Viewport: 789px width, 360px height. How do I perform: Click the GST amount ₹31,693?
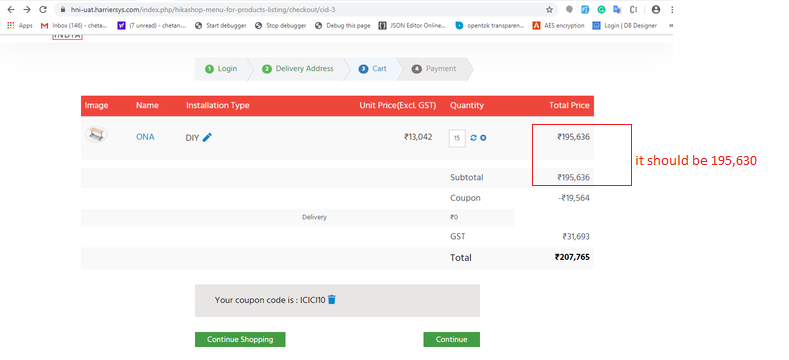pyautogui.click(x=576, y=237)
